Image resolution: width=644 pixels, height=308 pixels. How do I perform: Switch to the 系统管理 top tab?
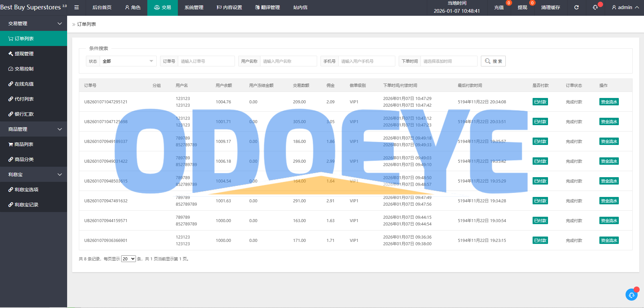(194, 7)
